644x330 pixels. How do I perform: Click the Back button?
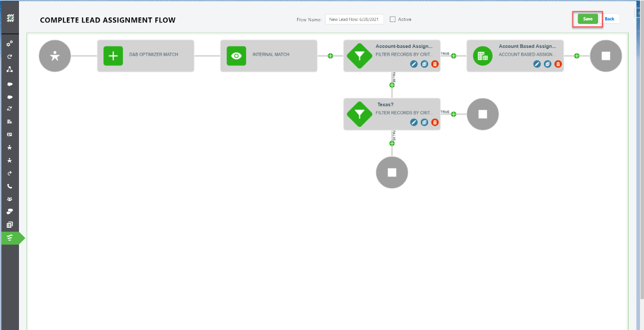pyautogui.click(x=610, y=18)
